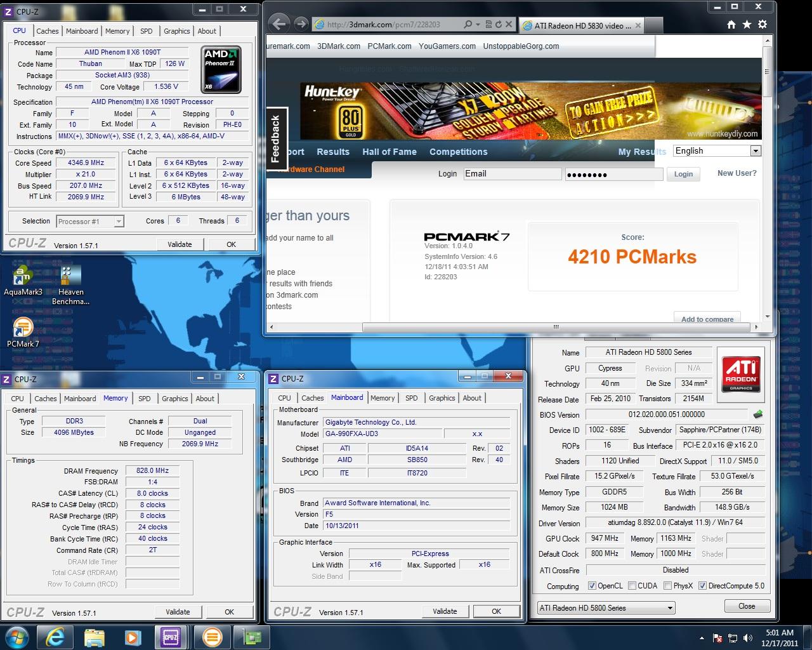The width and height of the screenshot is (812, 650).
Task: Open the AquaMark3 desktop shortcut
Action: coord(23,281)
